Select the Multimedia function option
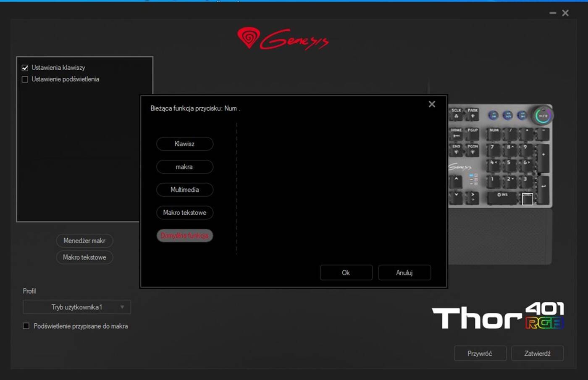The image size is (588, 380). 184,190
